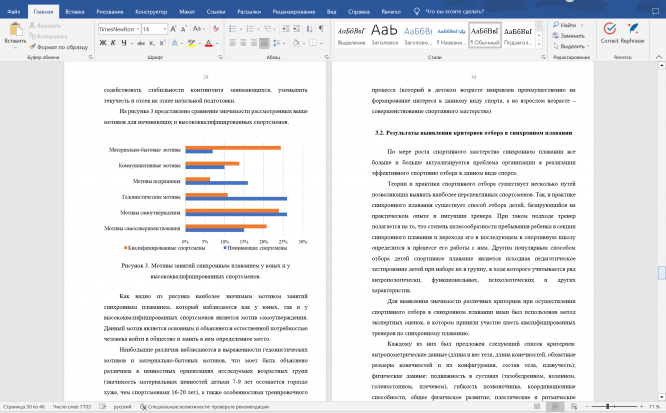The height and width of the screenshot is (413, 666).
Task: Switch to the Рисование tab
Action: point(110,11)
